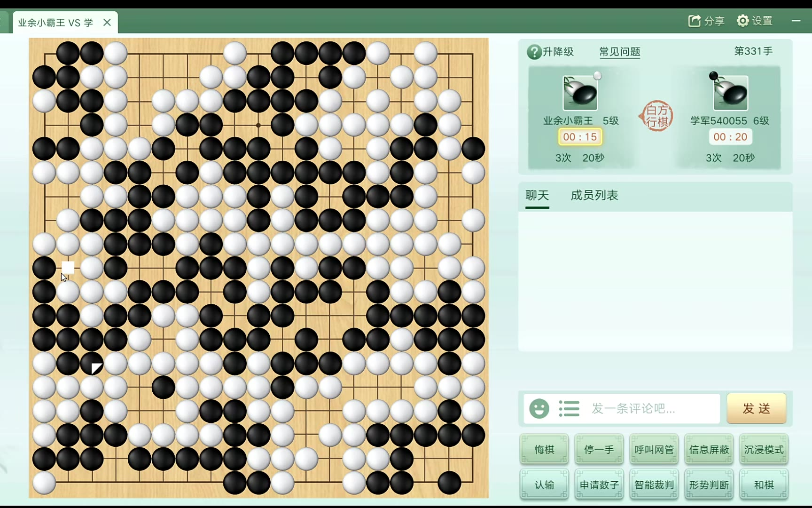
Task: Select the 聊天 tab
Action: (x=537, y=195)
